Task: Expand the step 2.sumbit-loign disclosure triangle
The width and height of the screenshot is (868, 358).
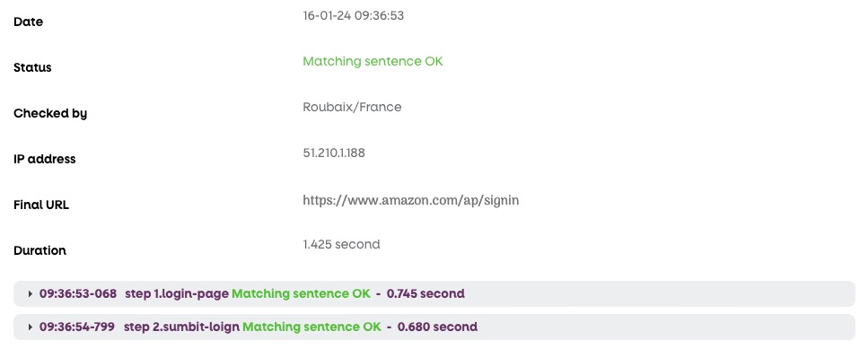Action: click(31, 327)
